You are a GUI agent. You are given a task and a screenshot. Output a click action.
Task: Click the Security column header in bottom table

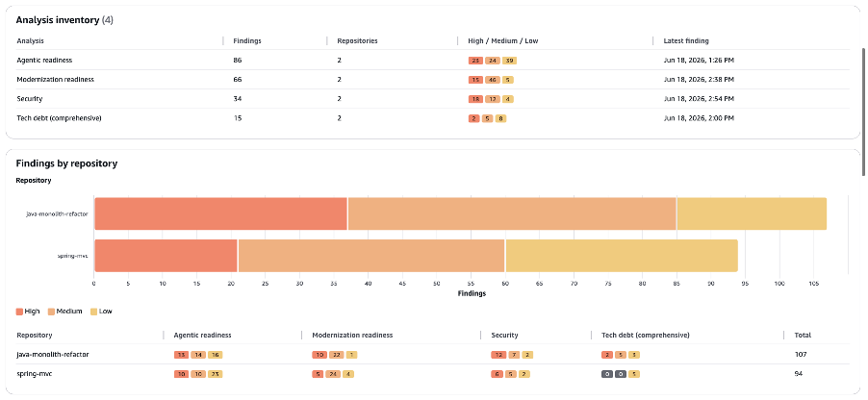(x=504, y=336)
